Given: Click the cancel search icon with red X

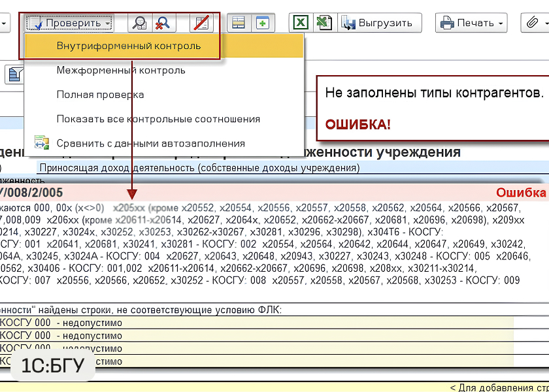Looking at the screenshot, I should click(x=161, y=23).
